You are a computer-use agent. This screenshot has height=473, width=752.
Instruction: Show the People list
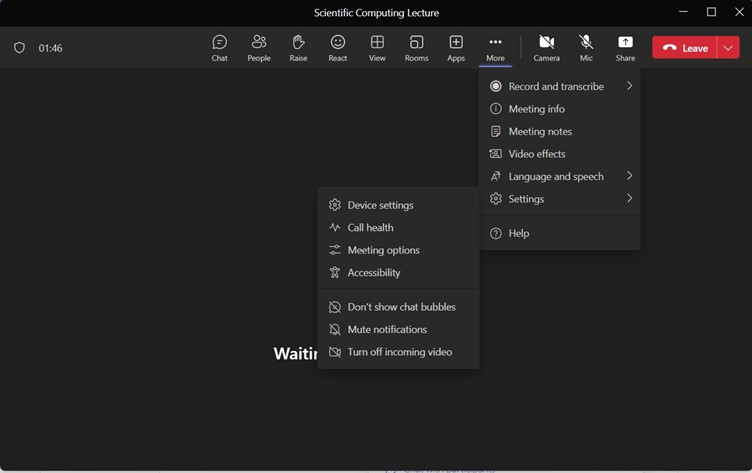tap(259, 47)
